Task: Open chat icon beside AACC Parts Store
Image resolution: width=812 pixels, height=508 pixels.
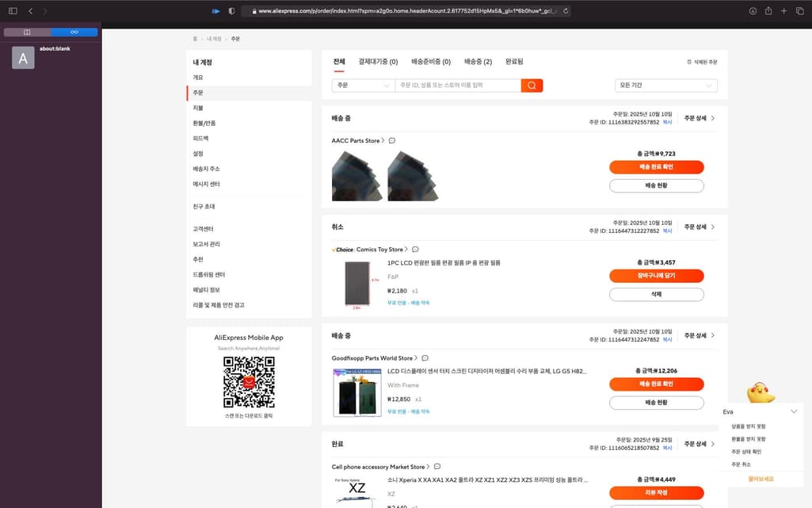Action: coord(392,141)
